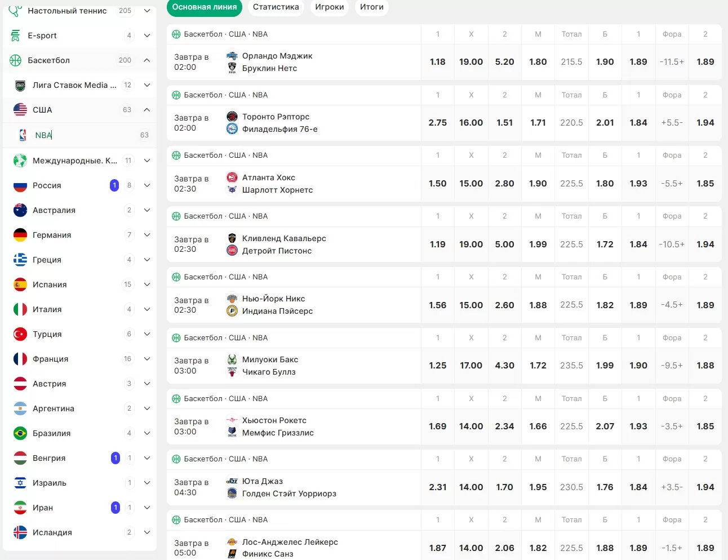Image resolution: width=728 pixels, height=560 pixels.
Task: Click the Orlando Magic team logo
Action: (232, 56)
